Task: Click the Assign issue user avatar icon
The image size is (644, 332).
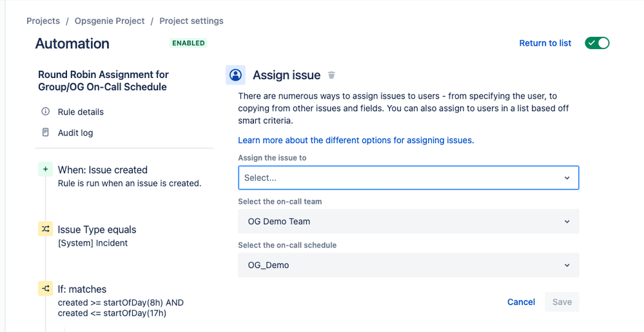Action: tap(236, 75)
